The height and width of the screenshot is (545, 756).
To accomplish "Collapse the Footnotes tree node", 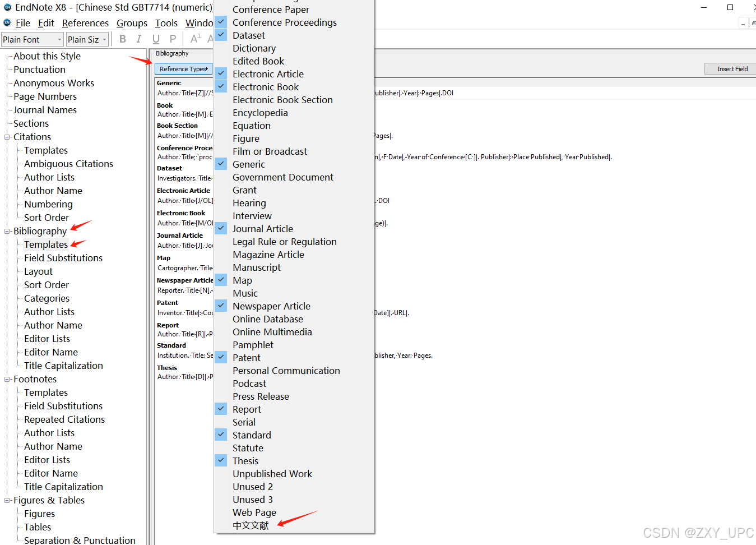I will [7, 379].
